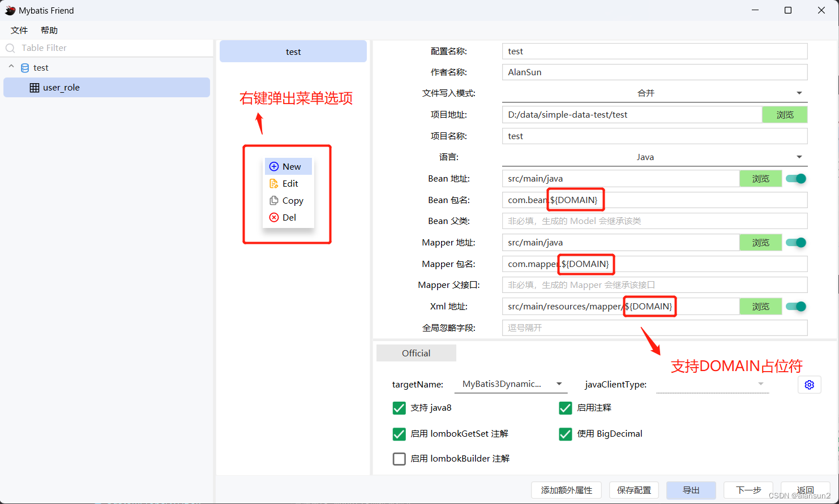Uncheck 启用 lombokGetSet 注解 checkbox
Image resolution: width=839 pixels, height=504 pixels.
click(x=399, y=434)
